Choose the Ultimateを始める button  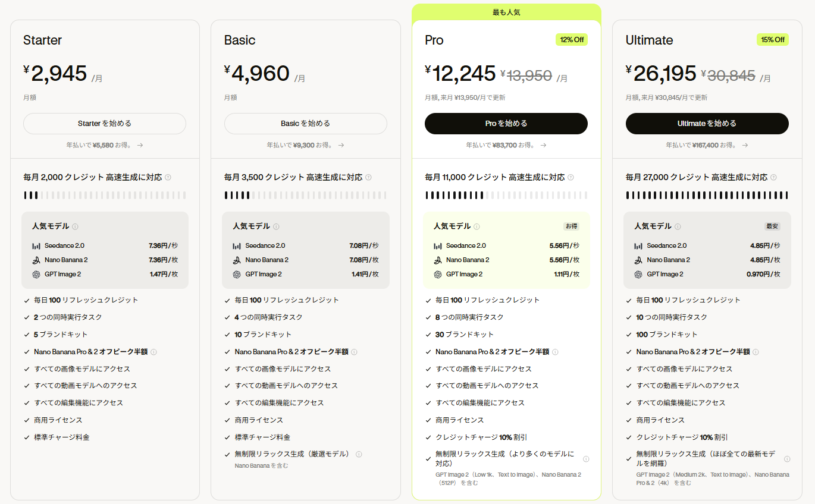tap(707, 124)
